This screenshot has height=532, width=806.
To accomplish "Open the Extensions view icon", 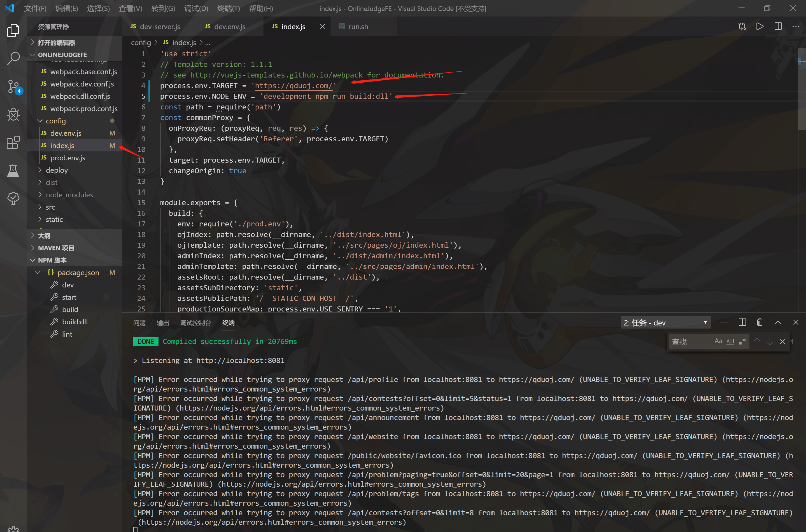I will 13,142.
